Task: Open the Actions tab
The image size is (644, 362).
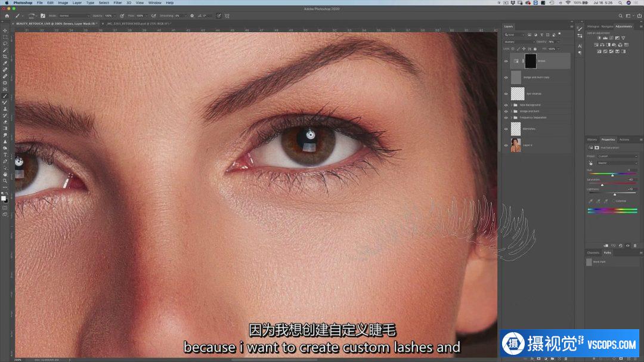Action: pyautogui.click(x=624, y=140)
